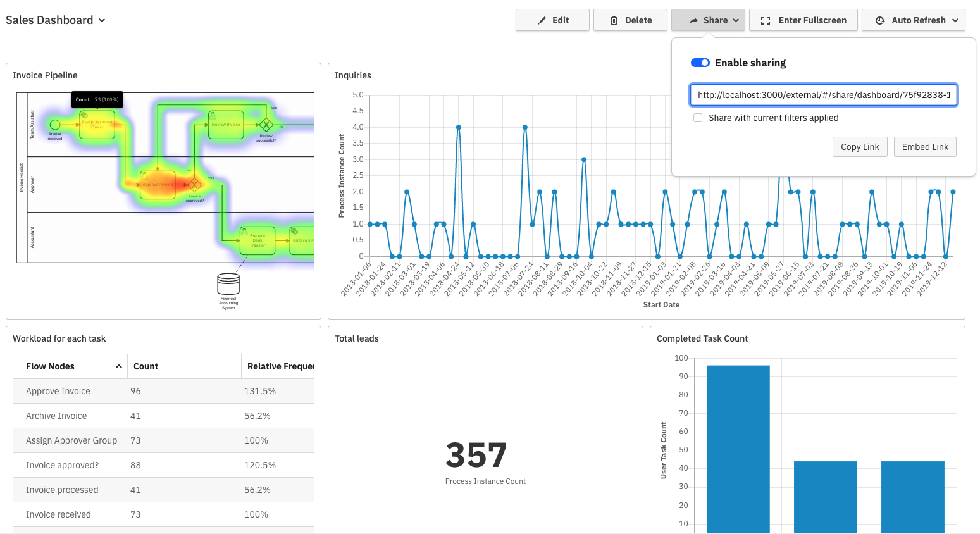Sort by the Flow Nodes column header
This screenshot has width=980, height=534.
coord(51,366)
